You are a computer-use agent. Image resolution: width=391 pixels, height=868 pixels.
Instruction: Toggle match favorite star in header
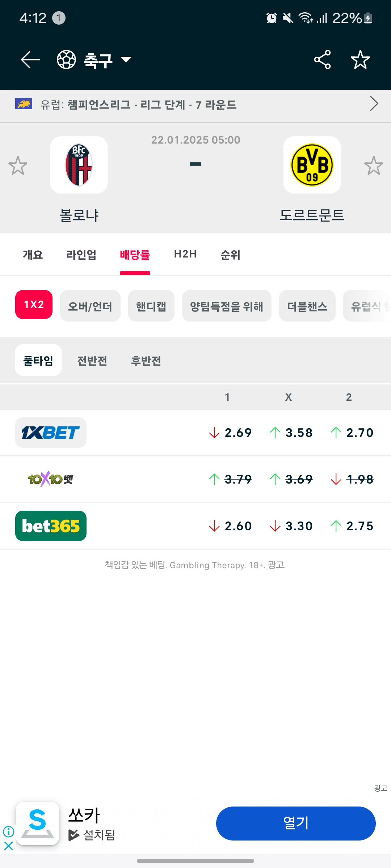tap(360, 60)
